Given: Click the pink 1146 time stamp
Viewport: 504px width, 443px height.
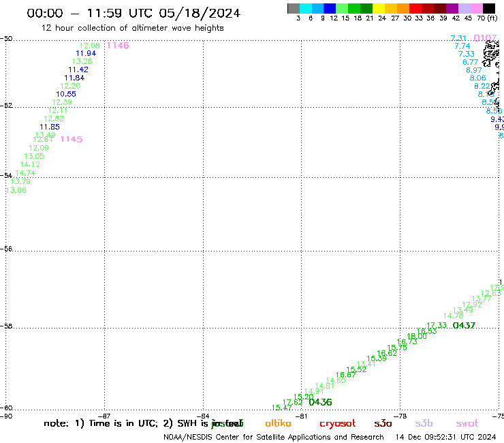Looking at the screenshot, I should [x=118, y=46].
